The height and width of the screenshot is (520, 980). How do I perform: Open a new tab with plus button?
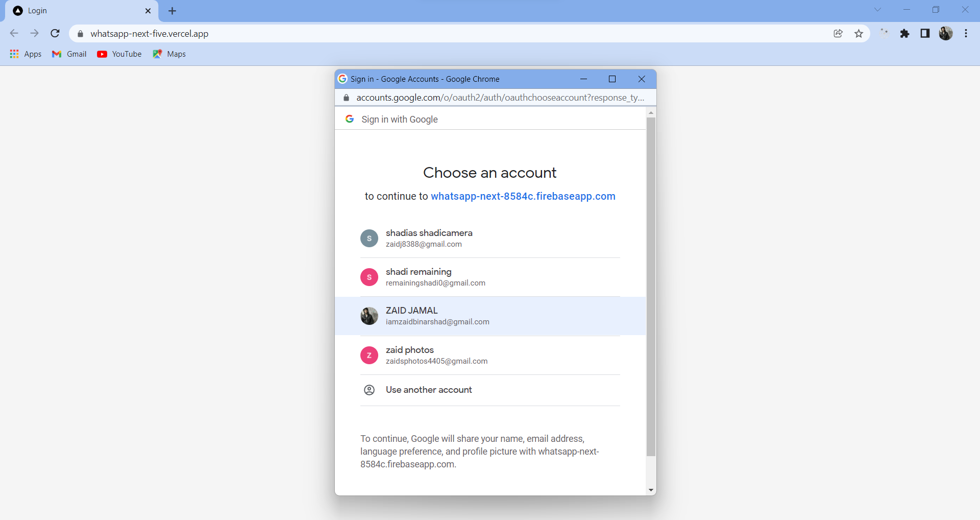pos(173,11)
